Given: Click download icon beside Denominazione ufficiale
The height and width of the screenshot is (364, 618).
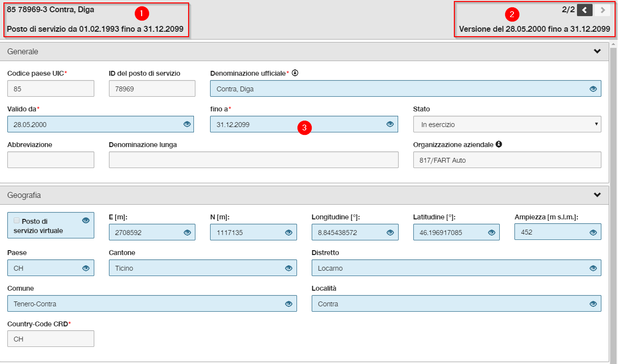Looking at the screenshot, I should coord(295,73).
